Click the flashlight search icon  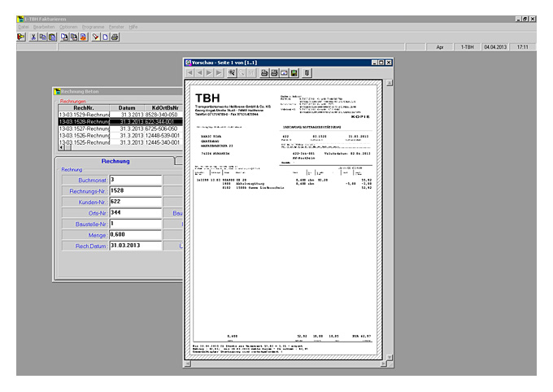point(96,37)
